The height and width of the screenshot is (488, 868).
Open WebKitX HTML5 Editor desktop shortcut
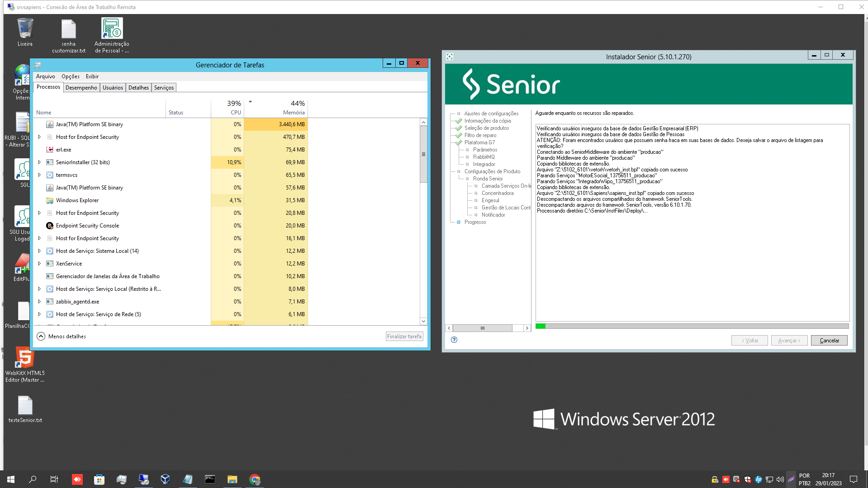25,365
